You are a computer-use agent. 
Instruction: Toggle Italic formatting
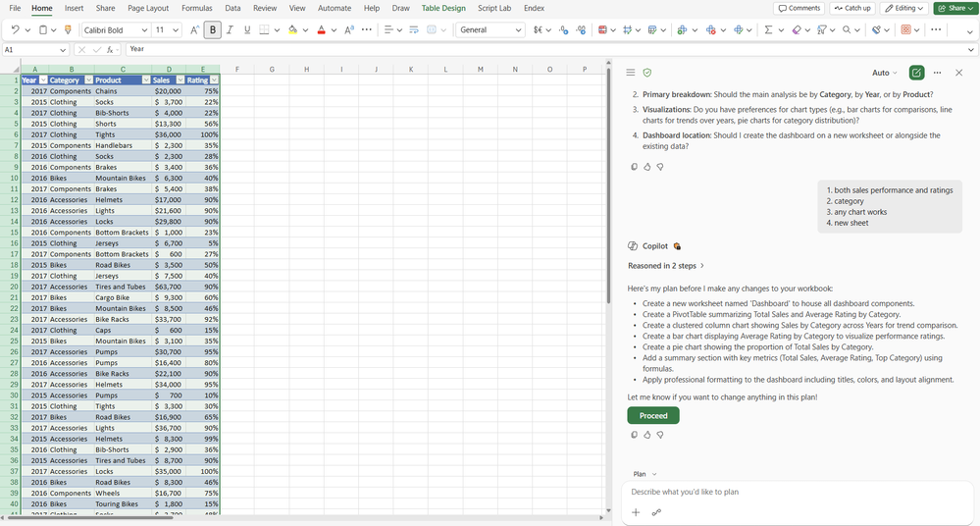pos(230,29)
